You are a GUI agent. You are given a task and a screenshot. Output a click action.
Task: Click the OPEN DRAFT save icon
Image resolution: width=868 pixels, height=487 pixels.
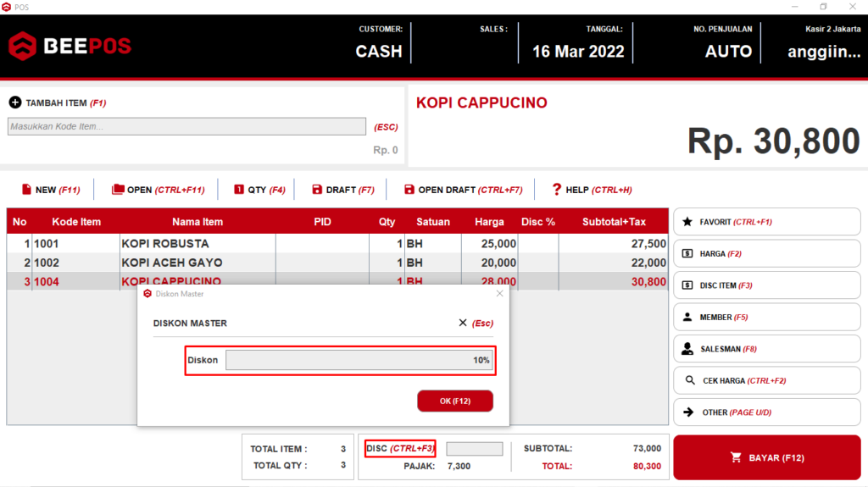tap(409, 189)
